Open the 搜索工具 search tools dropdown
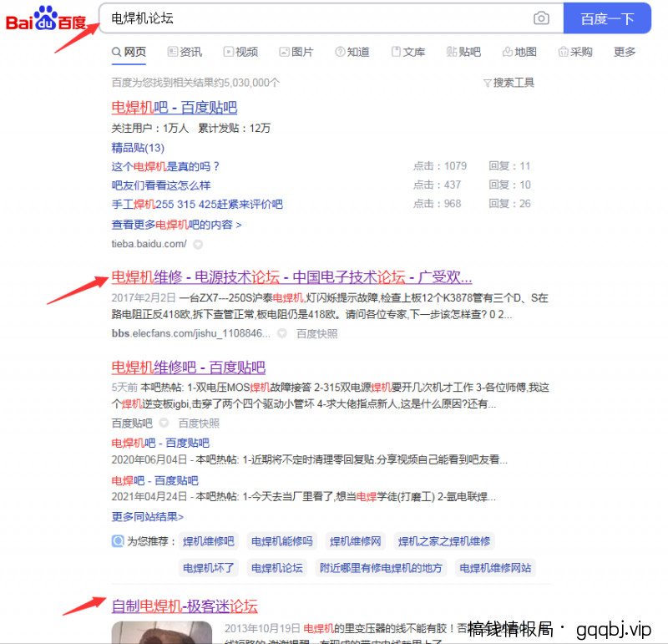The height and width of the screenshot is (644, 668). [x=508, y=83]
